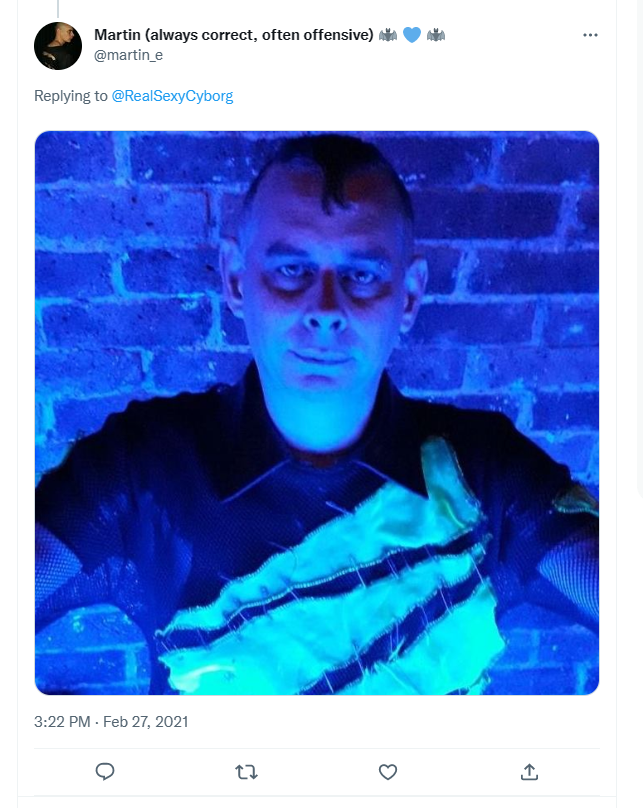Click the 'Replying to' label
643x808 pixels.
71,96
